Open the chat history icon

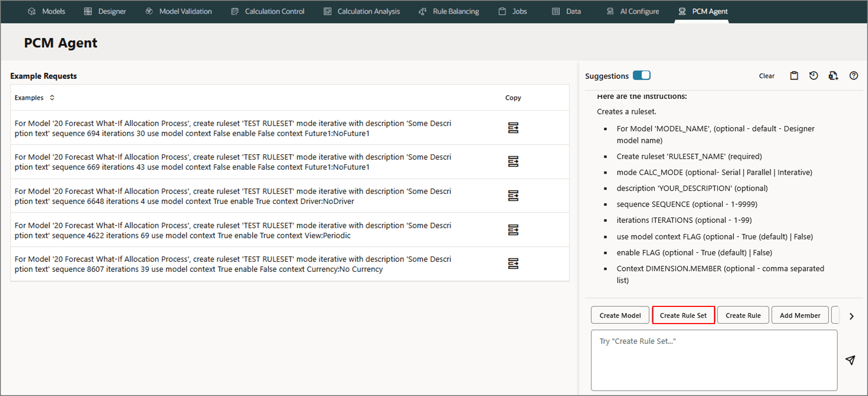[813, 76]
